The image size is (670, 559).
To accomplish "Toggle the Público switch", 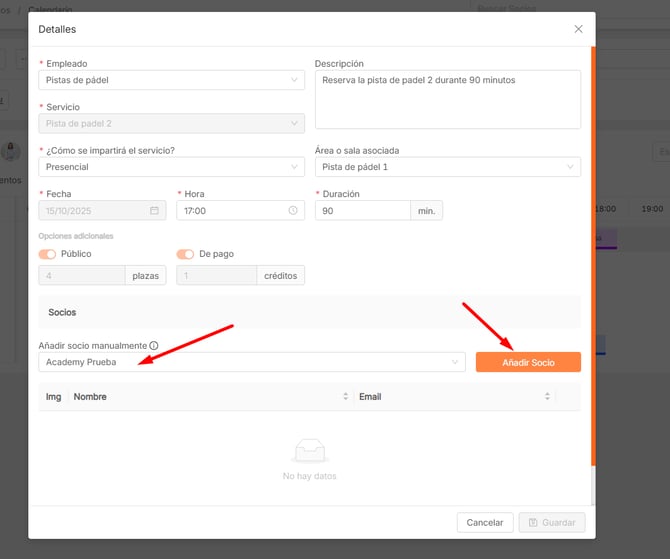I will (x=47, y=254).
